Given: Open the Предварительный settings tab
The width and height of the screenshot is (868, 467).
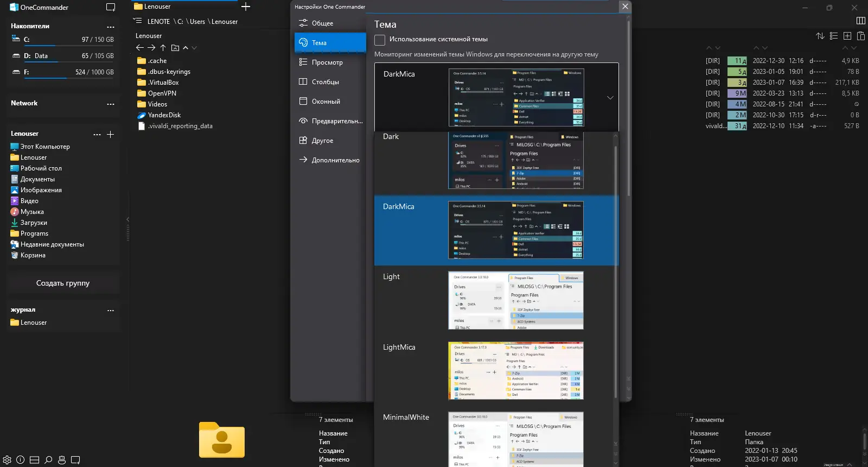Looking at the screenshot, I should 330,121.
